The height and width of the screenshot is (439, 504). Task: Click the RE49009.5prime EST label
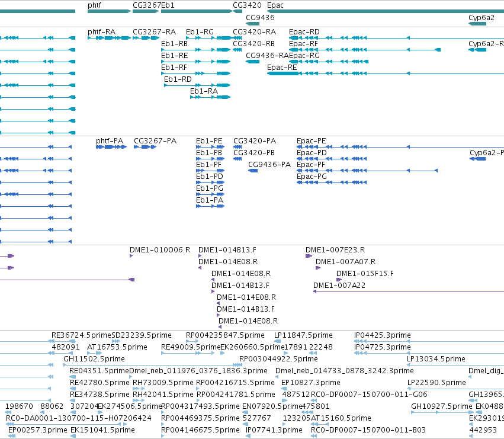click(191, 347)
